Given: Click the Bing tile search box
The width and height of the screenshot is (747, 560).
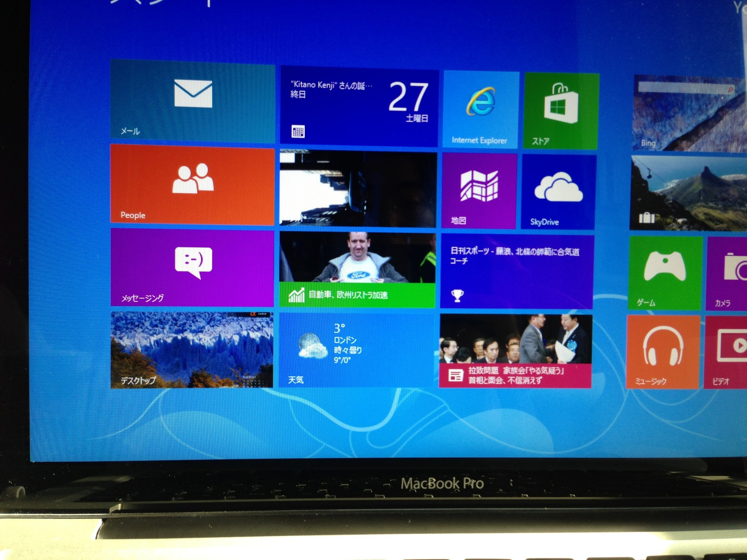Looking at the screenshot, I should click(686, 87).
